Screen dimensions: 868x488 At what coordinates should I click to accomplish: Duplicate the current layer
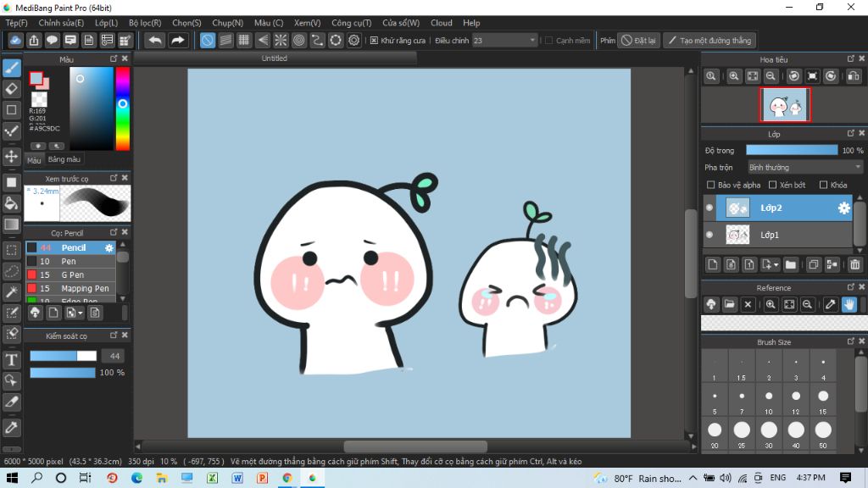(813, 264)
